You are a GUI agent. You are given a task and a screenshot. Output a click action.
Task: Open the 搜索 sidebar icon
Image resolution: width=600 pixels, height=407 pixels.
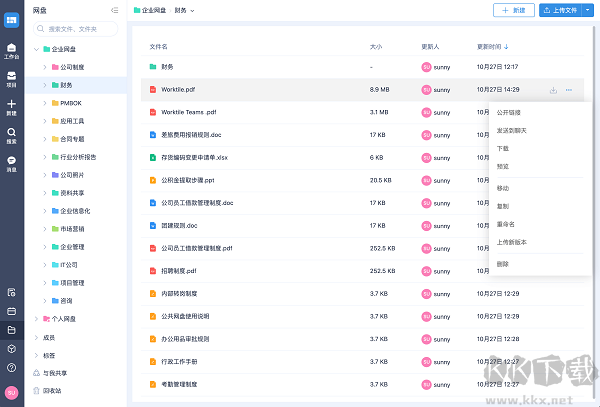click(11, 135)
